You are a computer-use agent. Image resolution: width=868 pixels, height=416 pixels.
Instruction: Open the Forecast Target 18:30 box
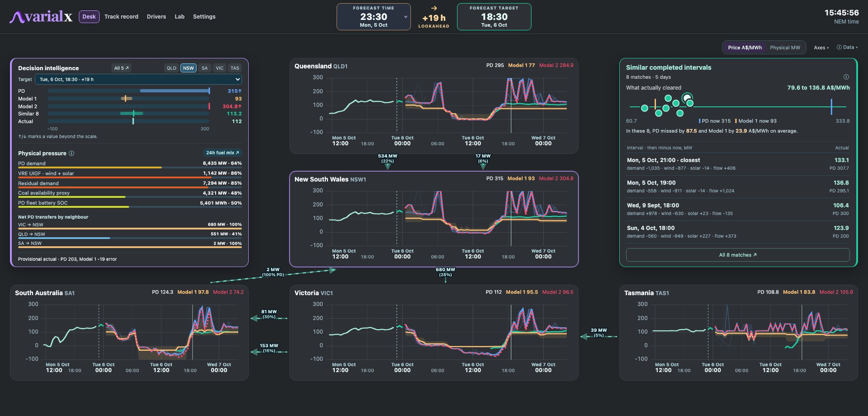(494, 17)
